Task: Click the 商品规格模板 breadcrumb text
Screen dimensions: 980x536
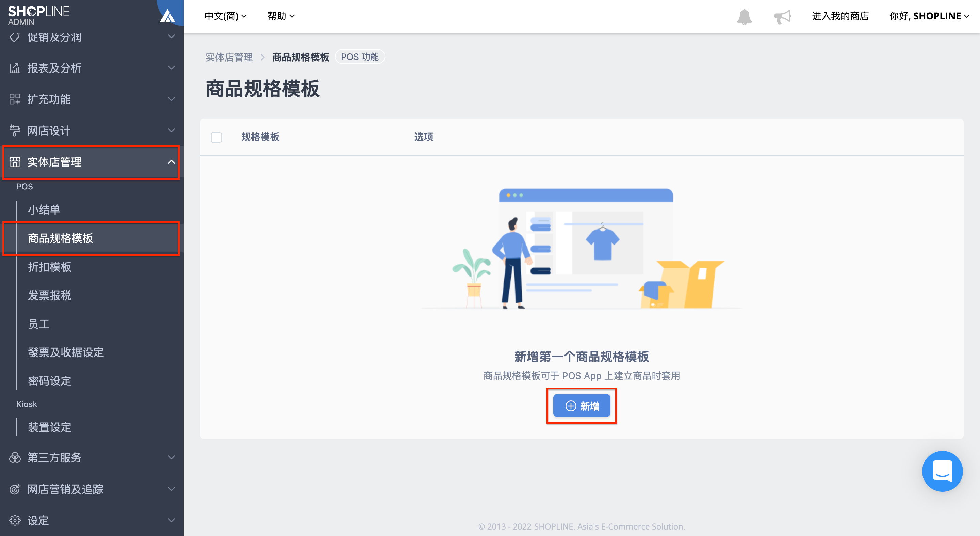Action: tap(300, 57)
